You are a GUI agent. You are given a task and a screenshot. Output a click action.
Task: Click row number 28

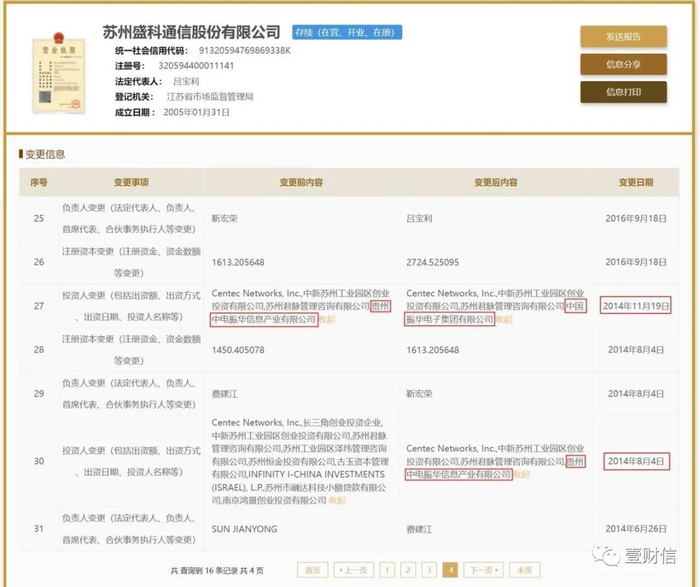(x=39, y=350)
